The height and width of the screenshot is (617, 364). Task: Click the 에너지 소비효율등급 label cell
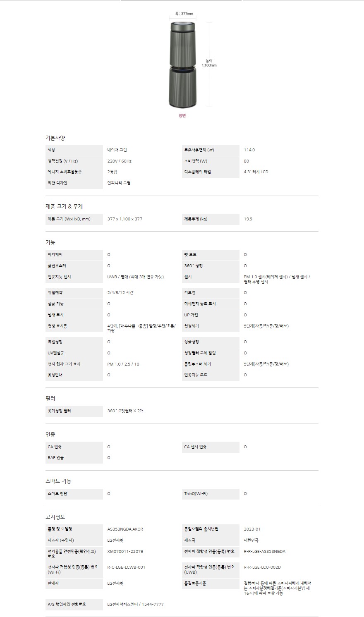pyautogui.click(x=65, y=172)
